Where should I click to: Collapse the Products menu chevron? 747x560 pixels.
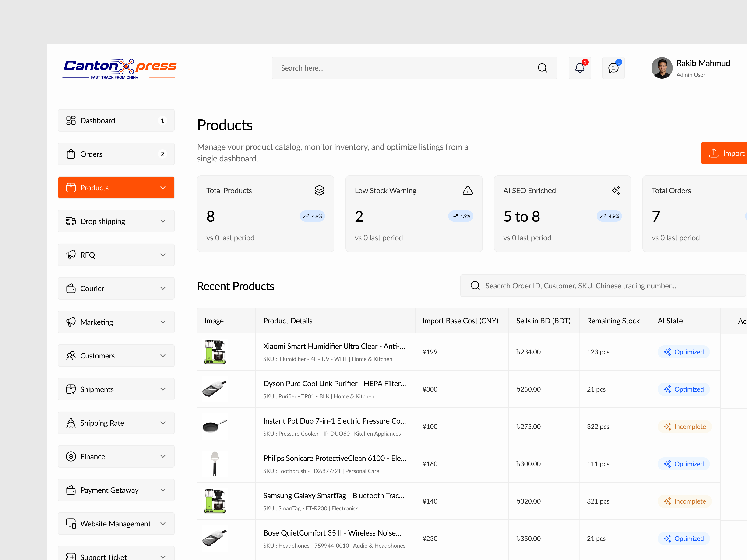[163, 188]
